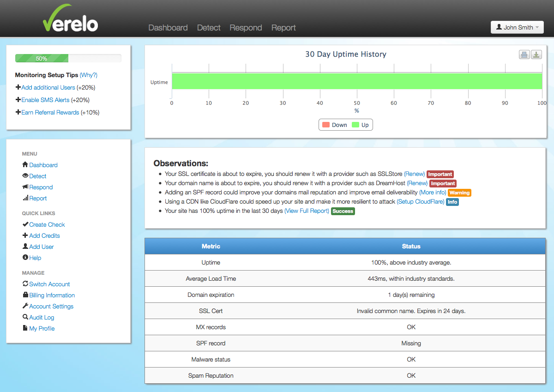Open the sidebar Dashboard link
Image resolution: width=554 pixels, height=392 pixels.
pyautogui.click(x=43, y=165)
